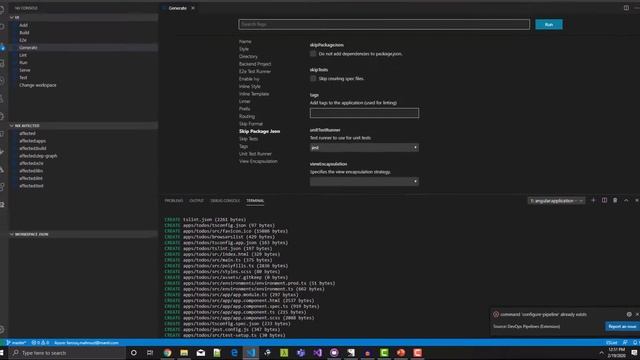Jump to Routing option in form
This screenshot has width=640, height=360.
pyautogui.click(x=247, y=116)
